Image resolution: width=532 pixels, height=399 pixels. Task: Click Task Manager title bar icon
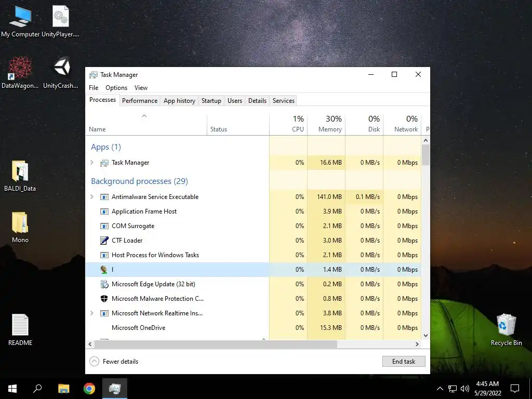(x=94, y=75)
